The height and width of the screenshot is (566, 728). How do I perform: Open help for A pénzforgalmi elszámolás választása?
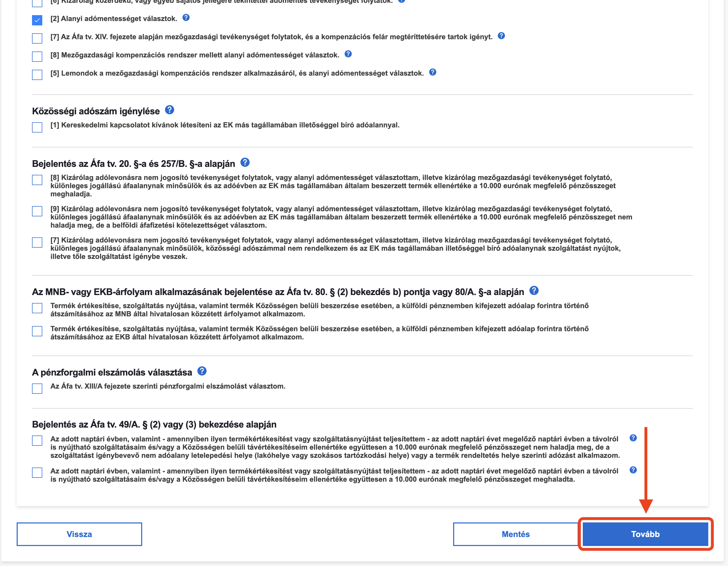(202, 371)
